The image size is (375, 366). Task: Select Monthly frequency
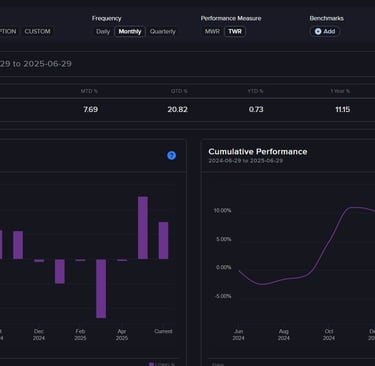coord(130,32)
